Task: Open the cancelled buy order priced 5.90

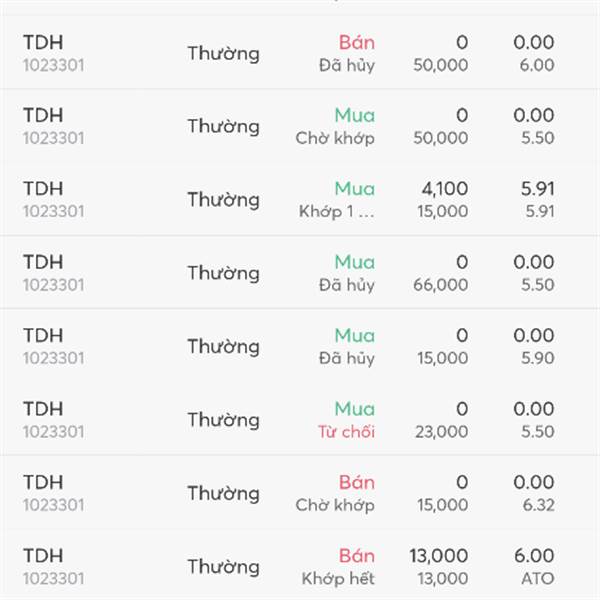Action: (x=300, y=346)
